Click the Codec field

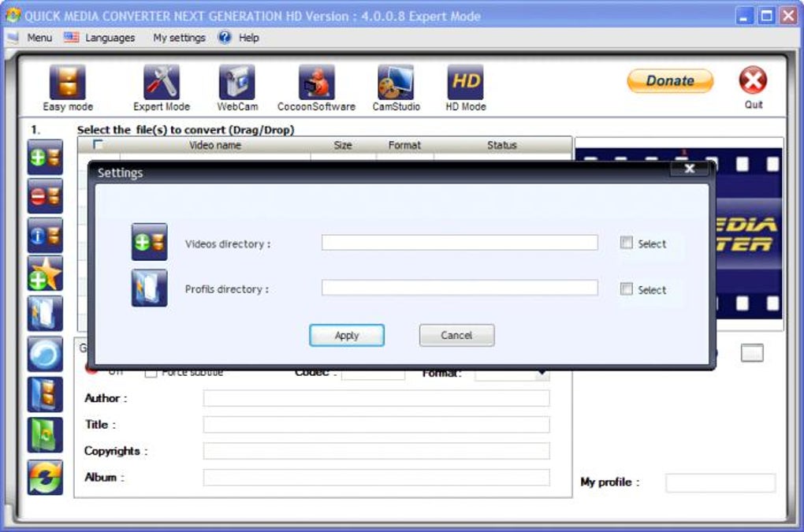click(373, 374)
